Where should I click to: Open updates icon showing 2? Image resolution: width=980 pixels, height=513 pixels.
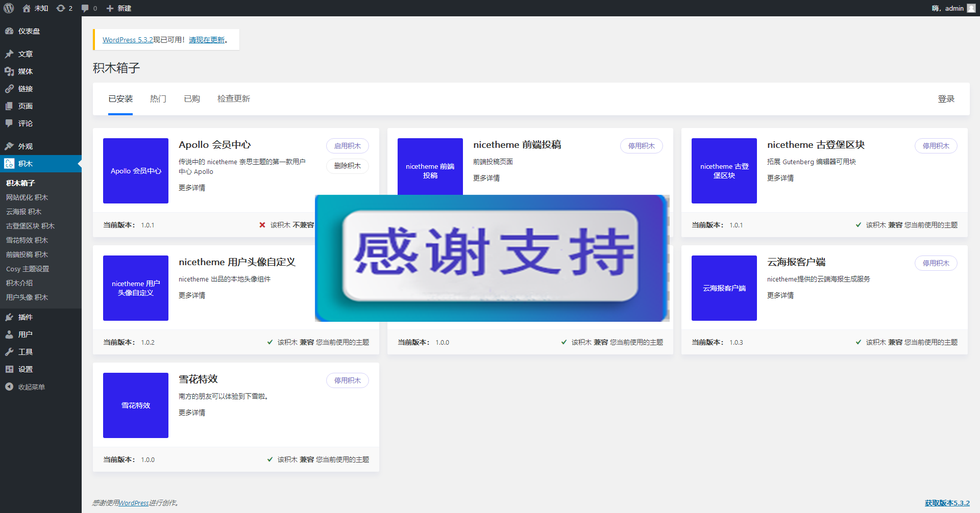coord(64,8)
